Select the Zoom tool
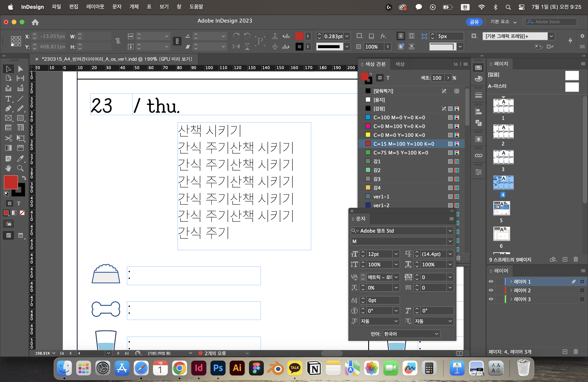Screen dimensions: 588x382 (x=21, y=168)
